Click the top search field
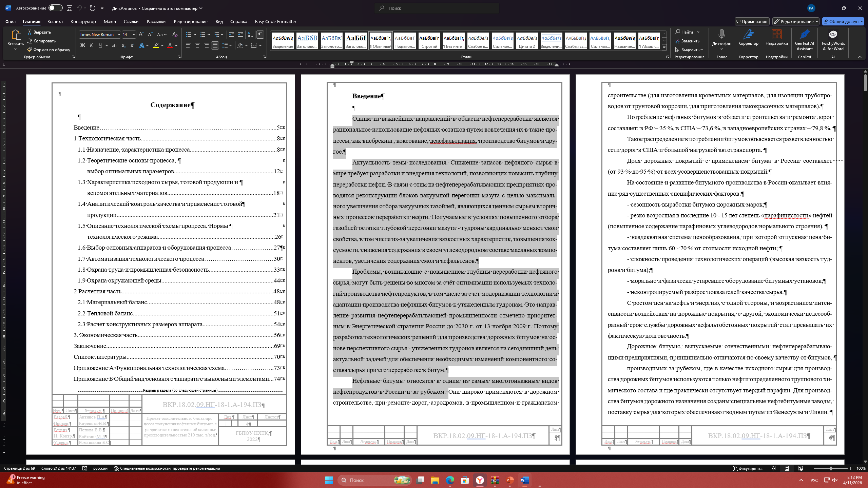 (437, 8)
